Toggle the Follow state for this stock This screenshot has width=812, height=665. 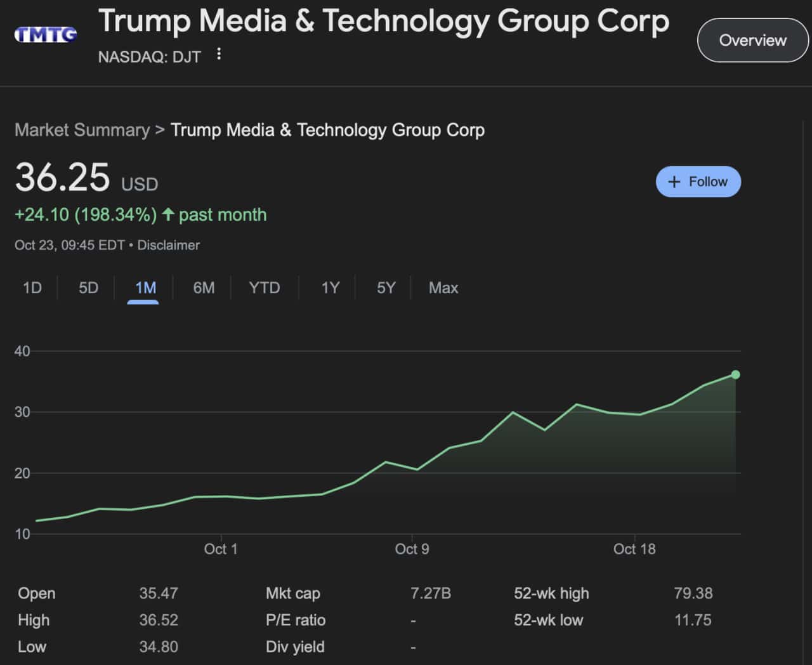(x=698, y=181)
